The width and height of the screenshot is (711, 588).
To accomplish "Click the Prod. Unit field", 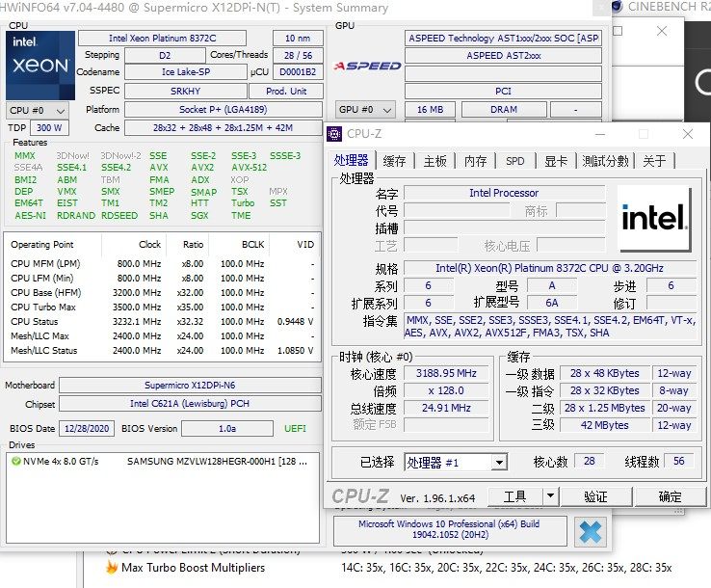I will click(286, 92).
